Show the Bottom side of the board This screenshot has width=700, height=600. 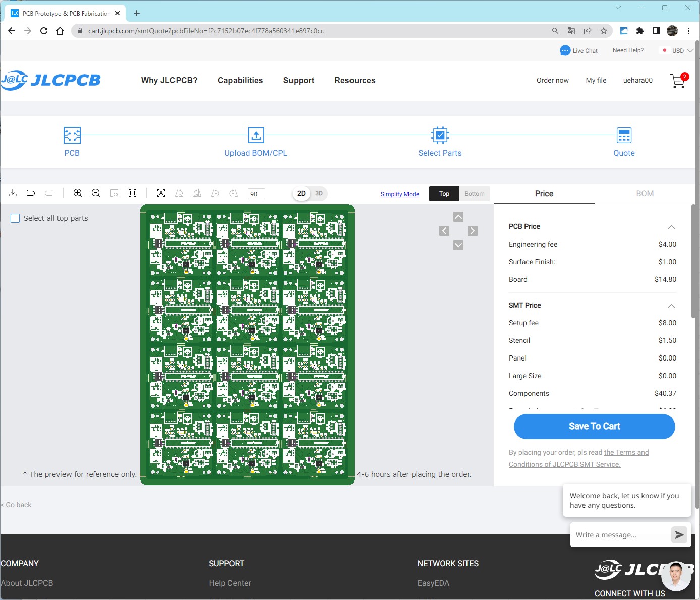[x=474, y=194]
